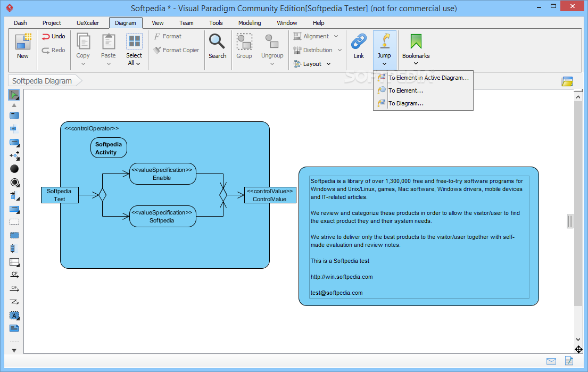Open the Help tab
The width and height of the screenshot is (588, 372).
318,23
